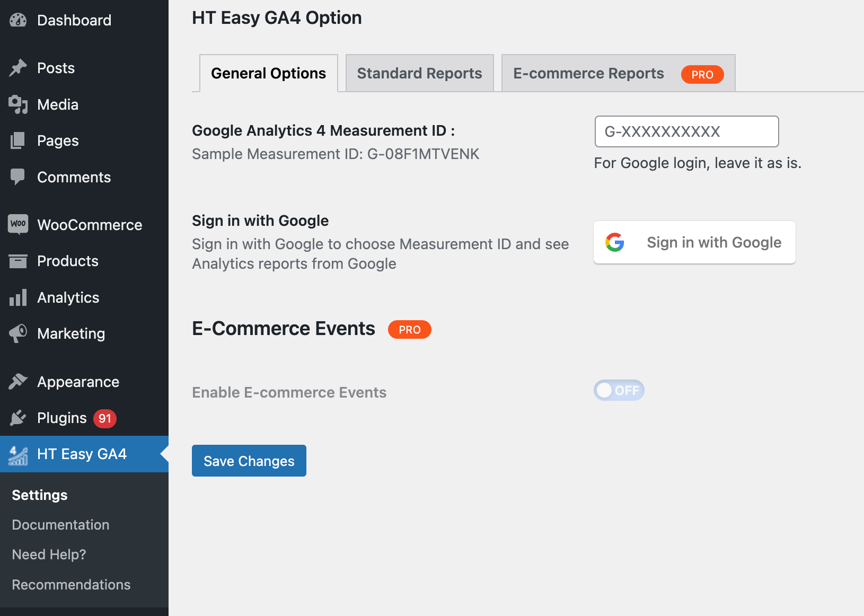Click the Dashboard gauge icon

[x=18, y=20]
